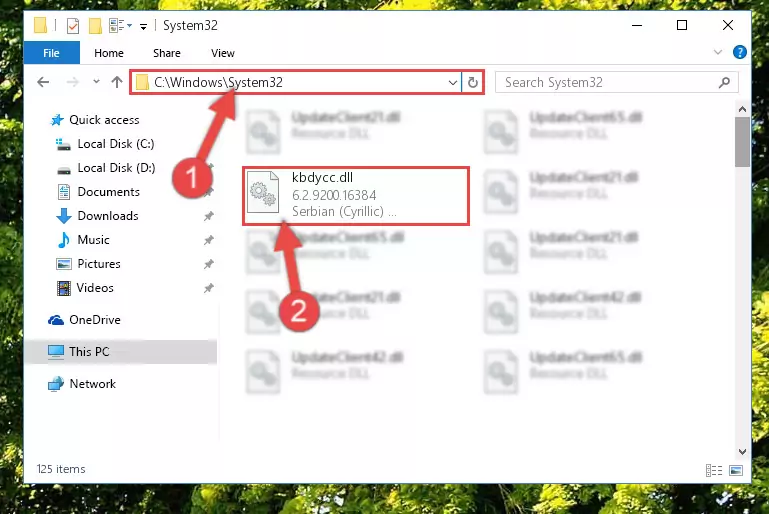Switch to Large icons view layout
This screenshot has height=514, width=769.
(736, 470)
